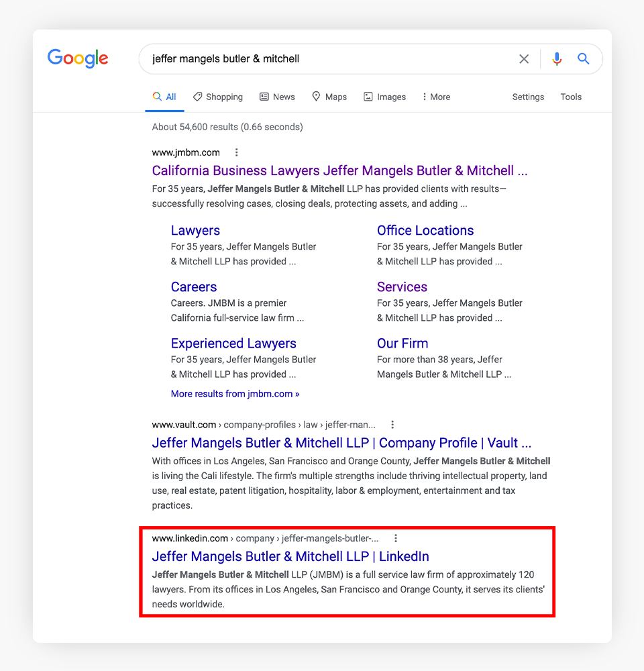
Task: Open the LinkedIn company page result
Action: (x=290, y=556)
